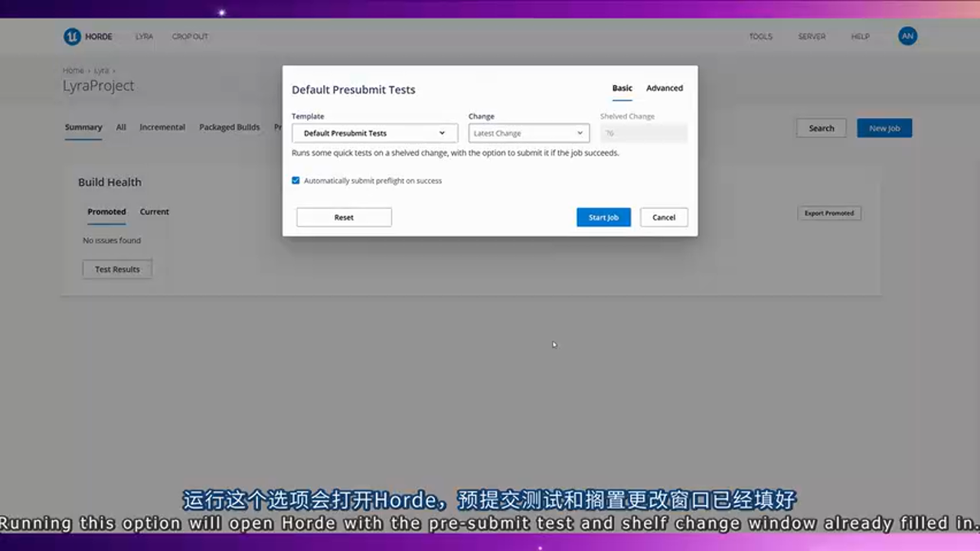Image resolution: width=980 pixels, height=551 pixels.
Task: Select the Current tab in Build Health
Action: pyautogui.click(x=154, y=211)
